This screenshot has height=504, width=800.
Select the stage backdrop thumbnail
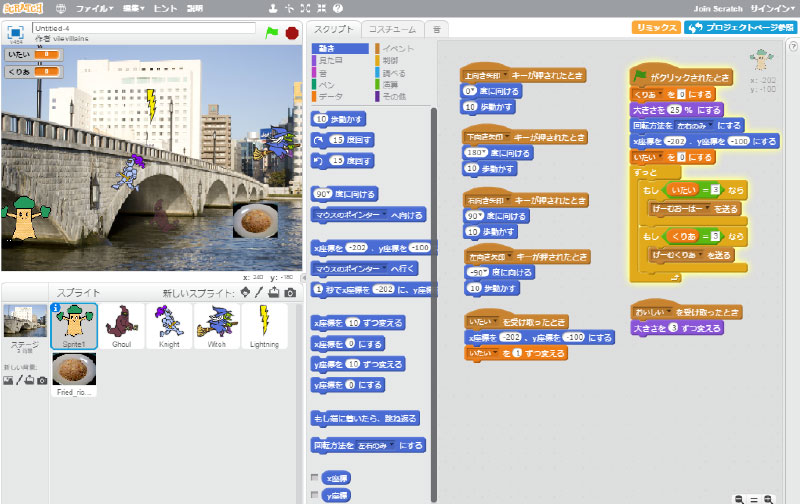25,321
